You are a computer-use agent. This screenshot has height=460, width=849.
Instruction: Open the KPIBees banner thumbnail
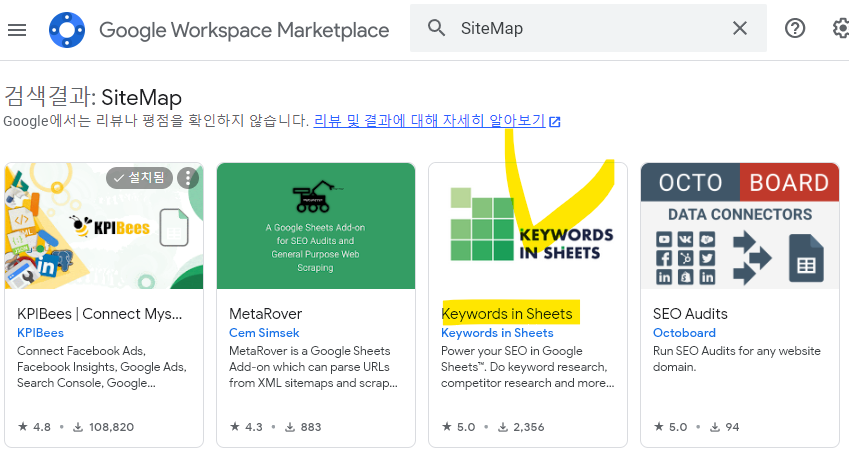[104, 226]
